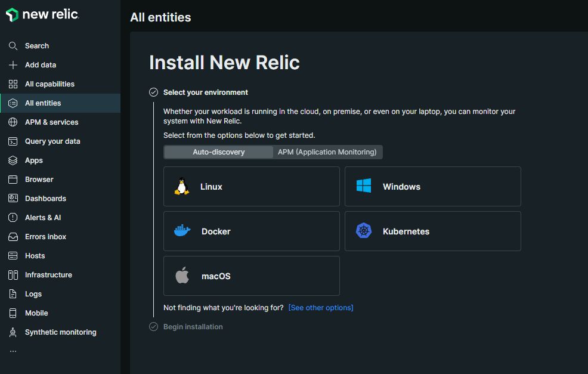Image resolution: width=588 pixels, height=374 pixels.
Task: Click the Alerts & AI exclamation icon
Action: click(13, 218)
